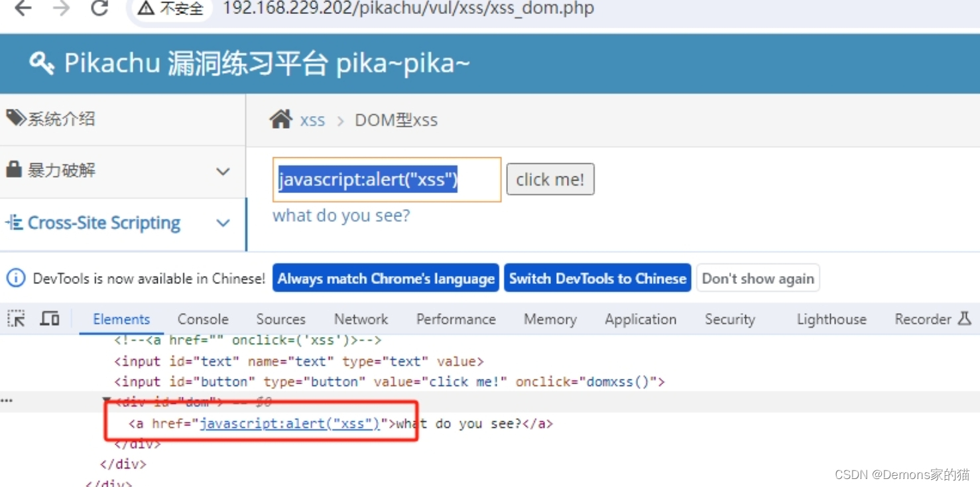Collapse the div id="dom" node triangle

tap(106, 401)
